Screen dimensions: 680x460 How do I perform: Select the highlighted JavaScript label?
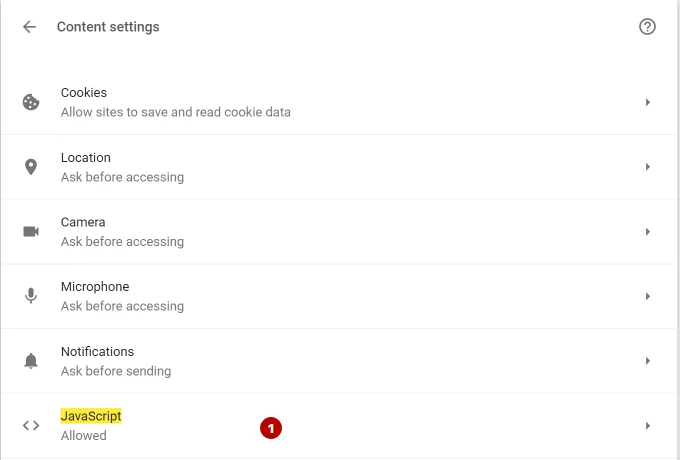(91, 416)
